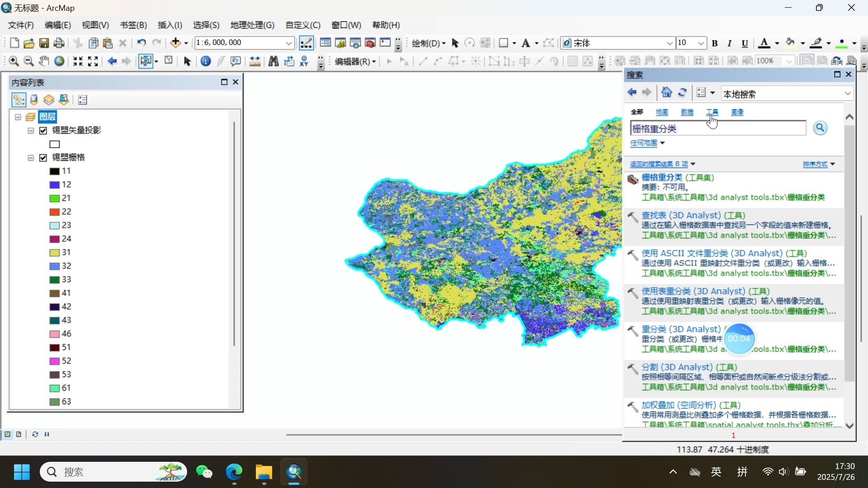Toggle visibility of the 锡盟栅格 layer
868x488 pixels.
click(43, 158)
